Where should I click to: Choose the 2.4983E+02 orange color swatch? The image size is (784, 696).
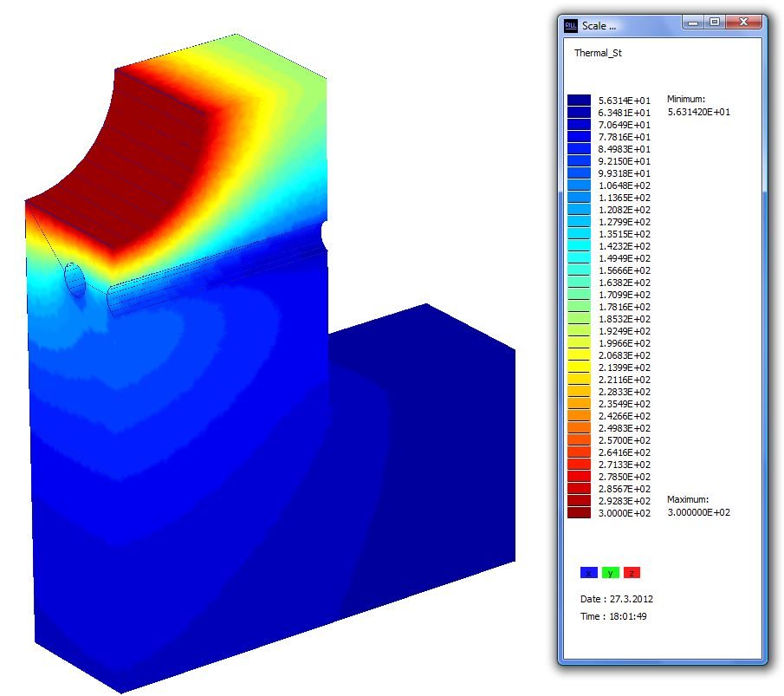click(x=579, y=428)
